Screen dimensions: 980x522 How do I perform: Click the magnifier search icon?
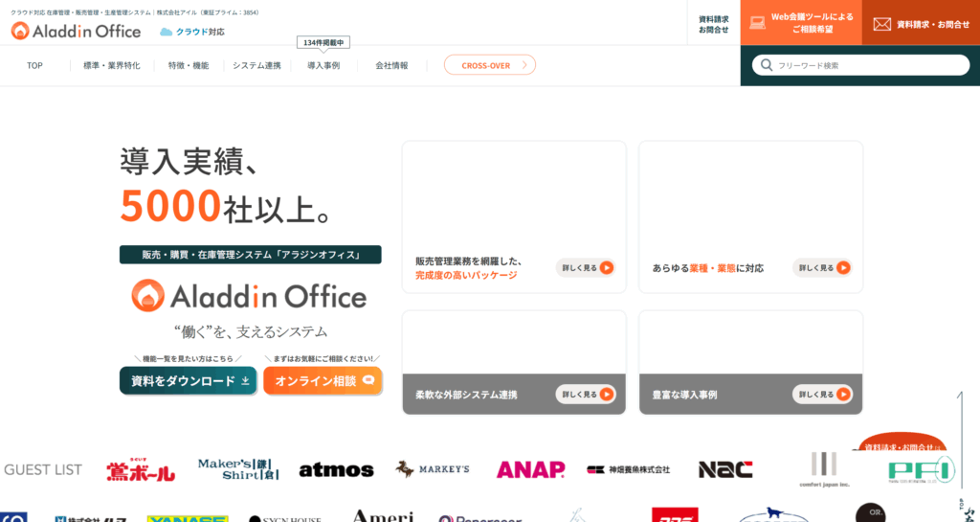[767, 65]
